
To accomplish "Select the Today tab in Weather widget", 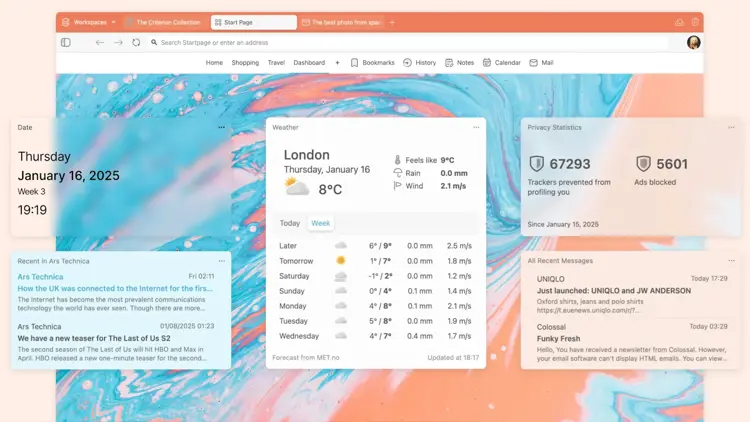I will pos(290,223).
